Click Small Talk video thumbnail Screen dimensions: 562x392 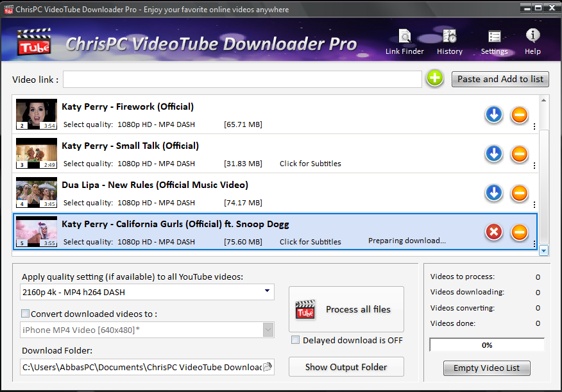(36, 153)
